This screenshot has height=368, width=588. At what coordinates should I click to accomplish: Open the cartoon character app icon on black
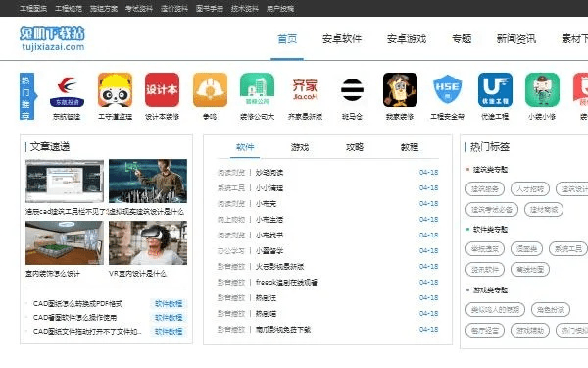[x=400, y=90]
